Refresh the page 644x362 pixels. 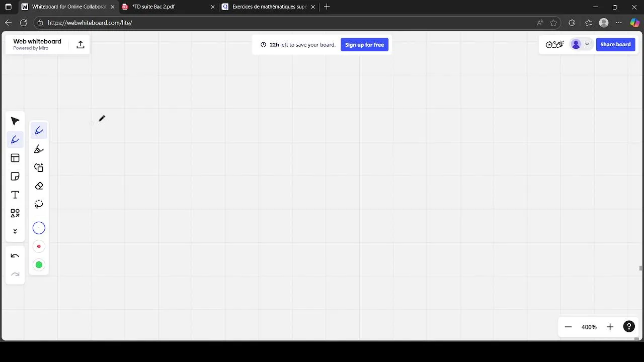tap(24, 23)
